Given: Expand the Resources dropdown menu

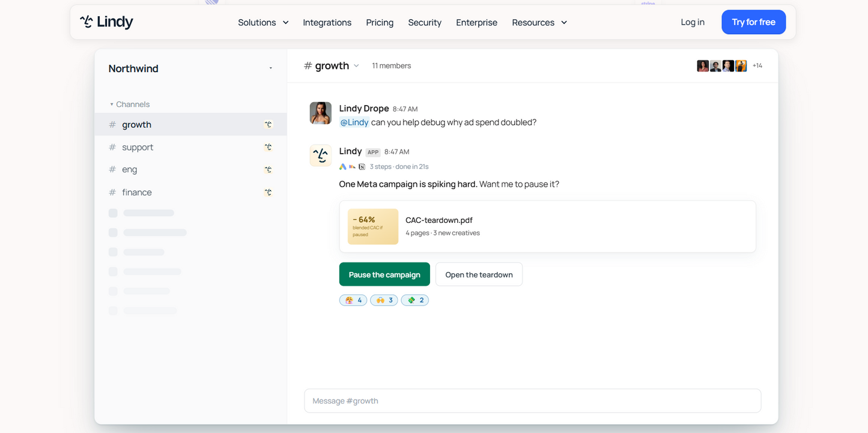Looking at the screenshot, I should 539,22.
